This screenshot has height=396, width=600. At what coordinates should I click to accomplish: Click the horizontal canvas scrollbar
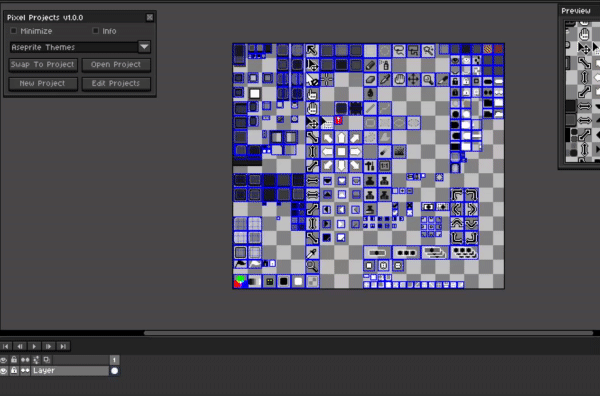(368, 333)
